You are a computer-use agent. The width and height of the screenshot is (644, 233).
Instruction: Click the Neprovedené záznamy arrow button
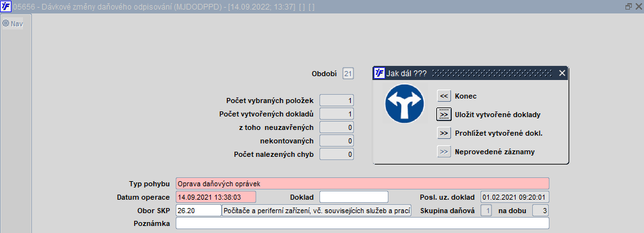point(443,152)
